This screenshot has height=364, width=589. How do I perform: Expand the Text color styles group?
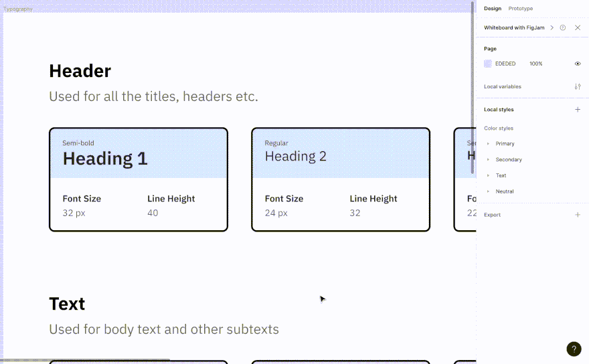[x=488, y=175]
